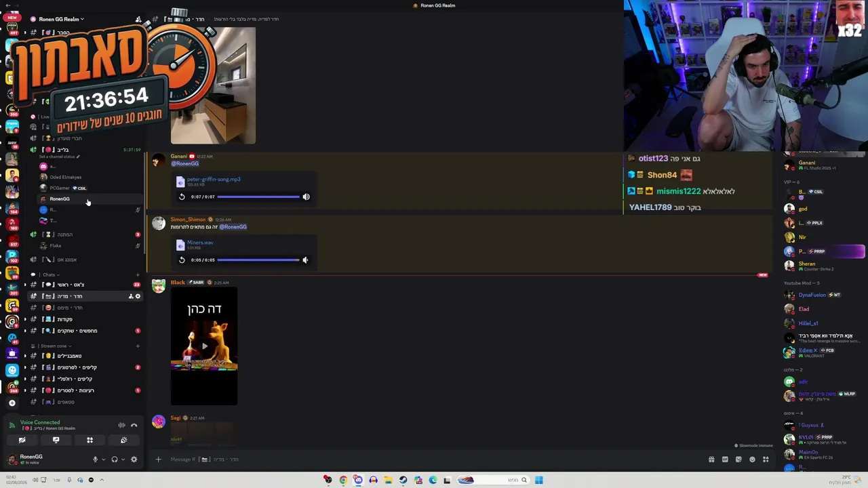Open the emoji picker
The image size is (868, 488).
pyautogui.click(x=752, y=460)
